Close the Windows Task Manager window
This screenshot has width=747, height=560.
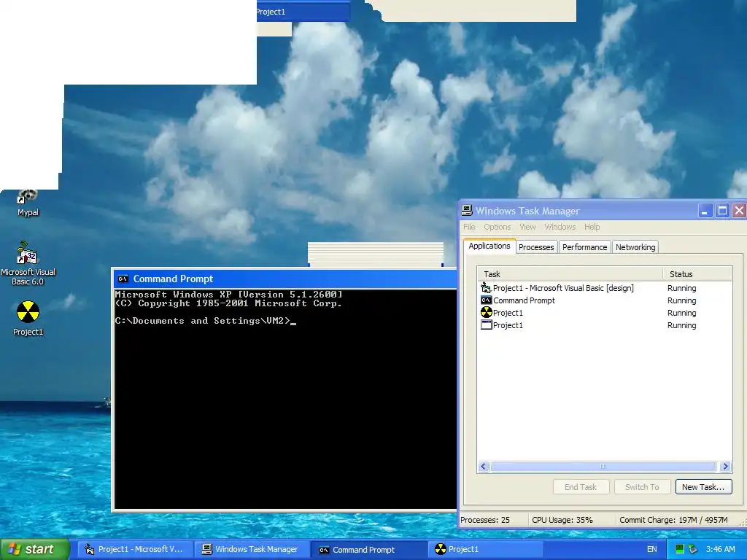coord(739,211)
